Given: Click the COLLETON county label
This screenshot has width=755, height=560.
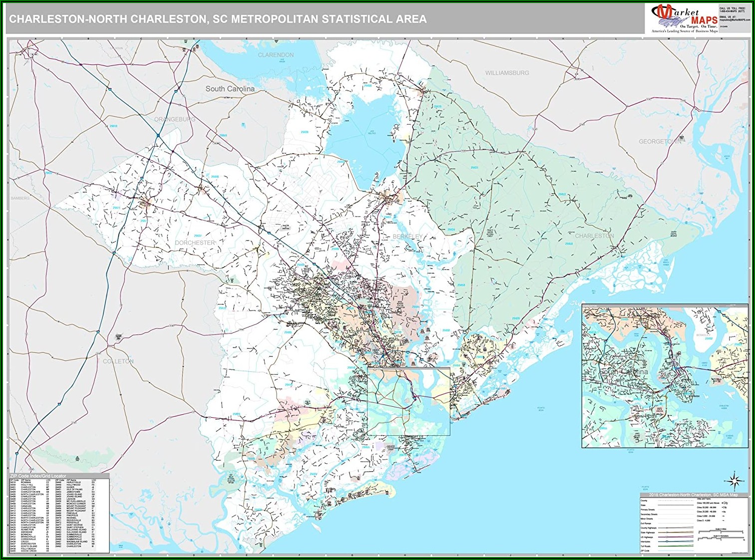Looking at the screenshot, I should click(x=118, y=361).
